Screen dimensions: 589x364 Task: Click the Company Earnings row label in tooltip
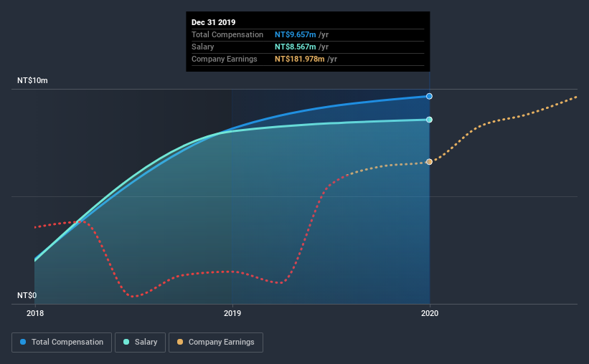point(225,59)
